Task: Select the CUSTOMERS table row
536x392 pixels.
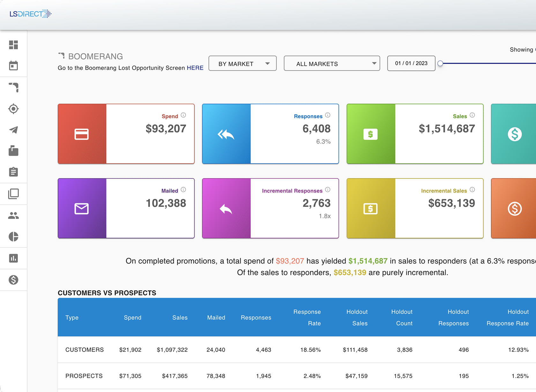Action: point(85,350)
